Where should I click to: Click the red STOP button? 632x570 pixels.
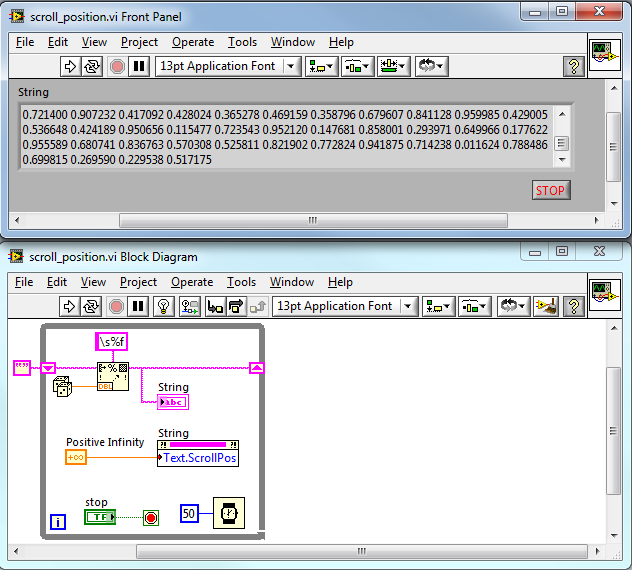(551, 190)
